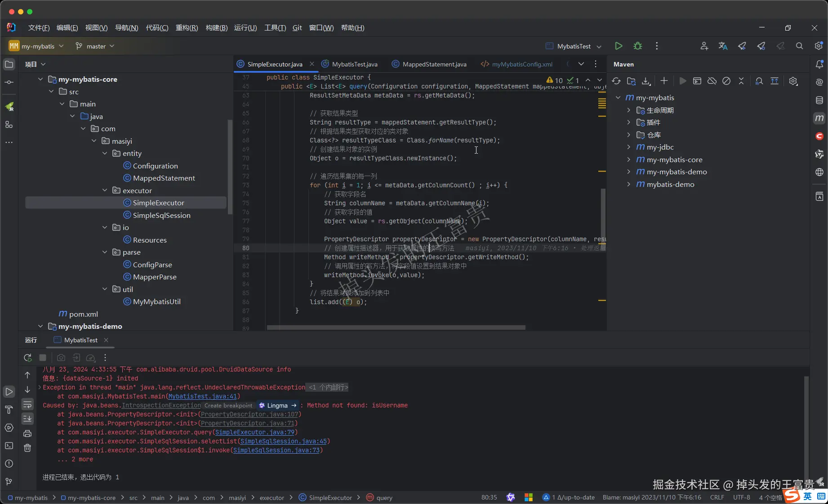Open the Database tool window icon
The width and height of the screenshot is (828, 504).
click(819, 100)
